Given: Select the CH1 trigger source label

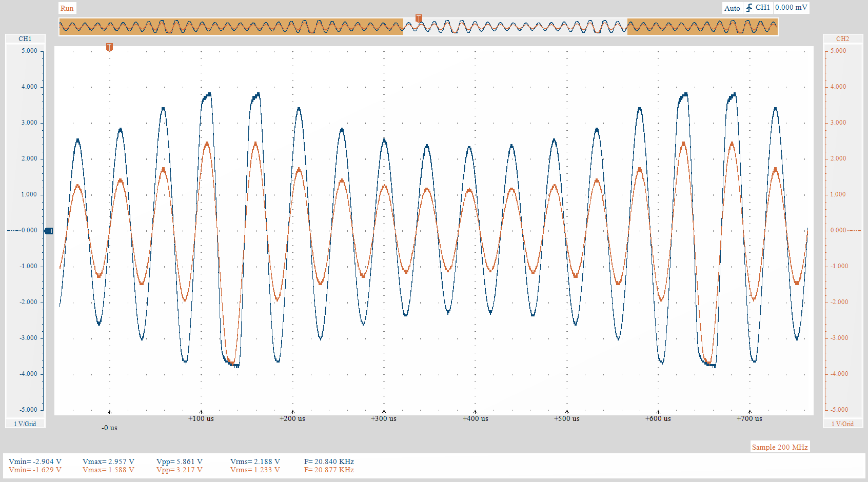Looking at the screenshot, I should (762, 8).
